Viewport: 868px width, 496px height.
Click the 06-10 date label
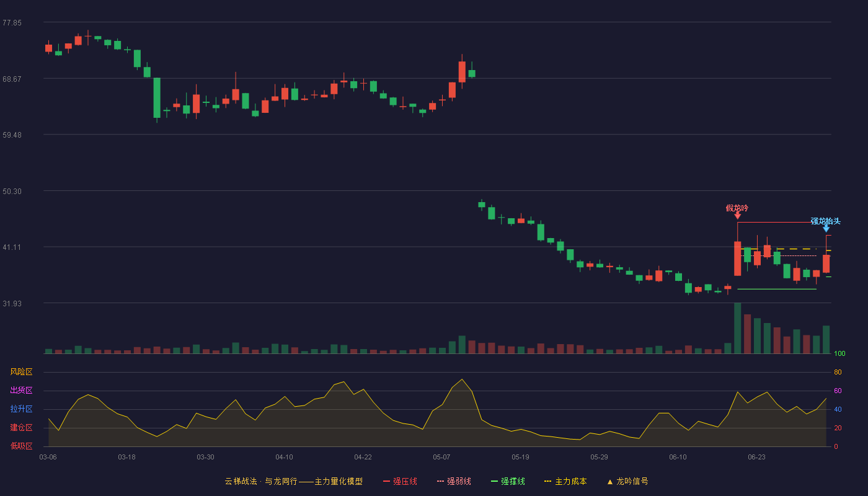point(678,457)
